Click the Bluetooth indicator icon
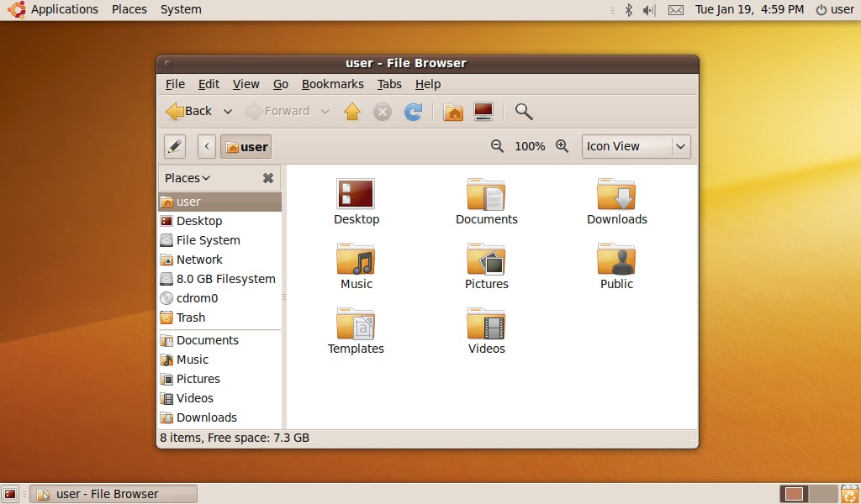This screenshot has height=504, width=861. pos(629,10)
